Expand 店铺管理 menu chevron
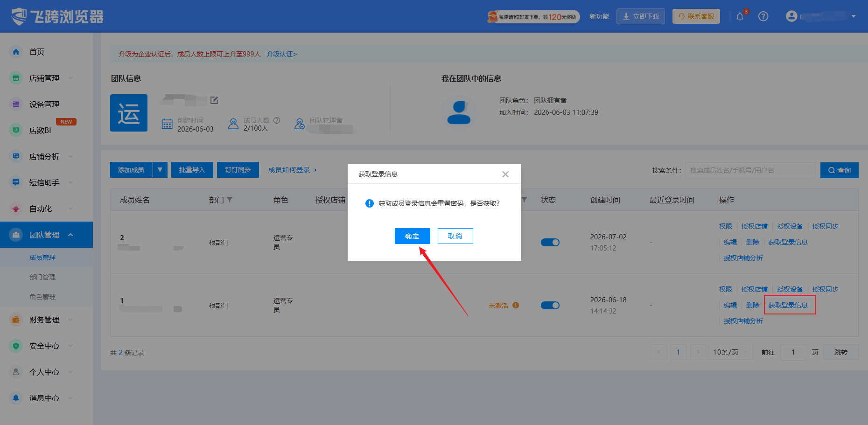 tap(70, 78)
